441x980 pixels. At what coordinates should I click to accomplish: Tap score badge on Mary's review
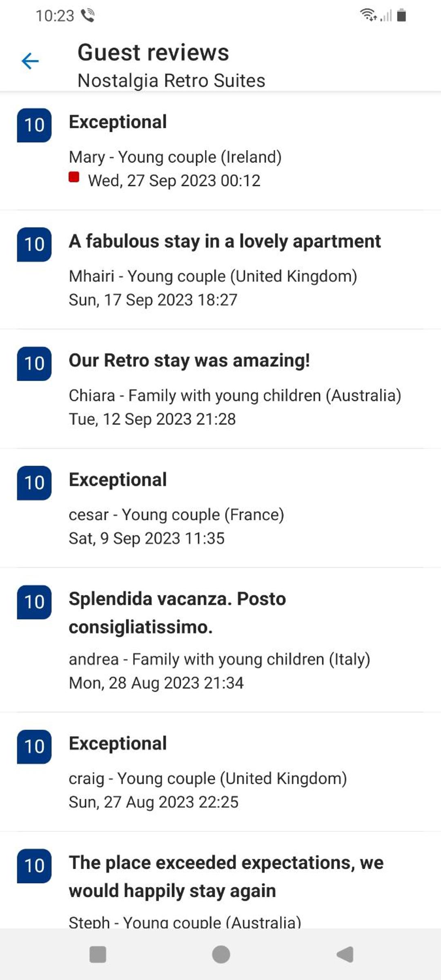(34, 125)
